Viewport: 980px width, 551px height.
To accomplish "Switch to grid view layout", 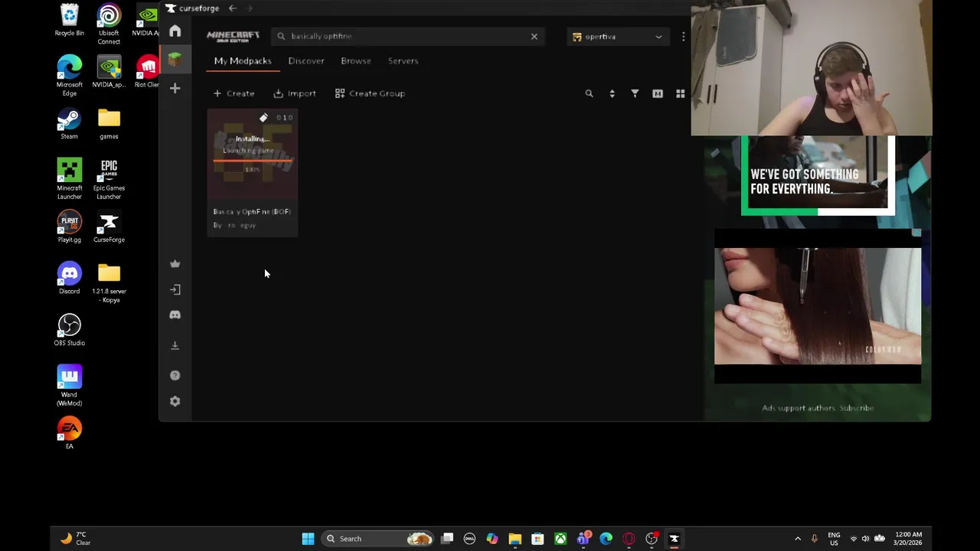I will [x=680, y=93].
